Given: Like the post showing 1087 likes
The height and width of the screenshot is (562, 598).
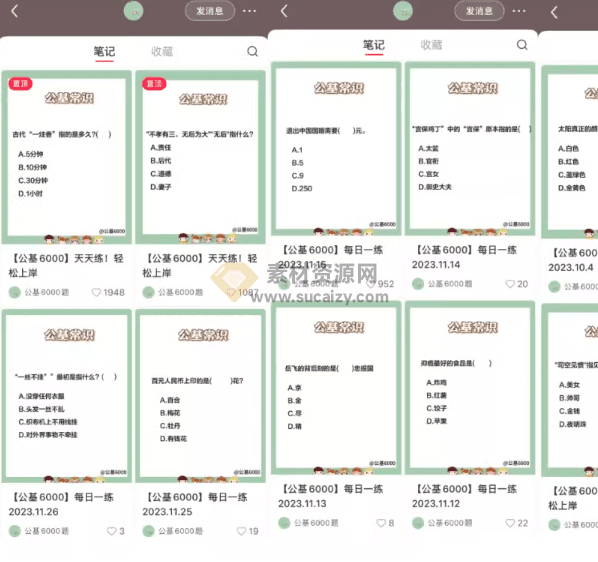Looking at the screenshot, I should click(x=230, y=292).
